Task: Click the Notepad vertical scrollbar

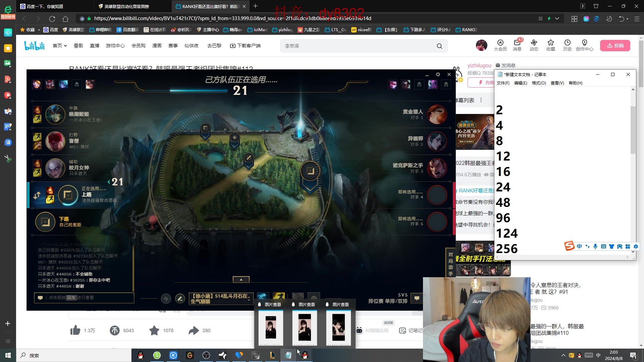Action: pyautogui.click(x=633, y=130)
